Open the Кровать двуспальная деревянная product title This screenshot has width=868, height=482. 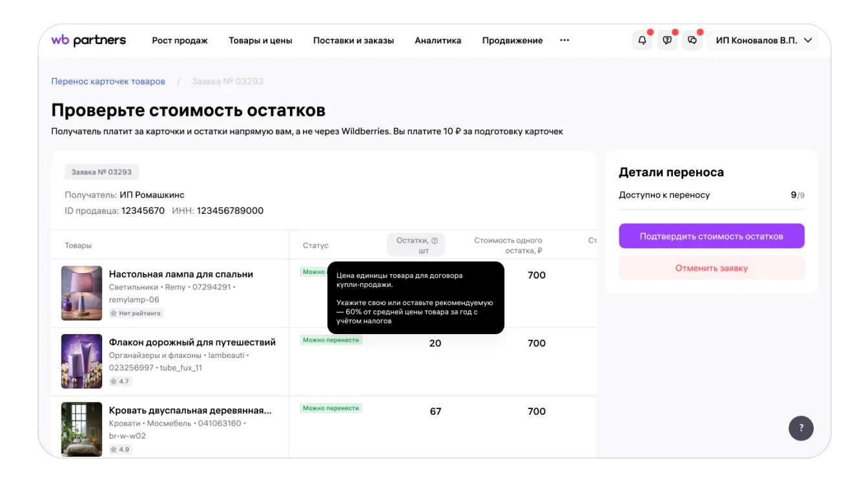point(190,410)
